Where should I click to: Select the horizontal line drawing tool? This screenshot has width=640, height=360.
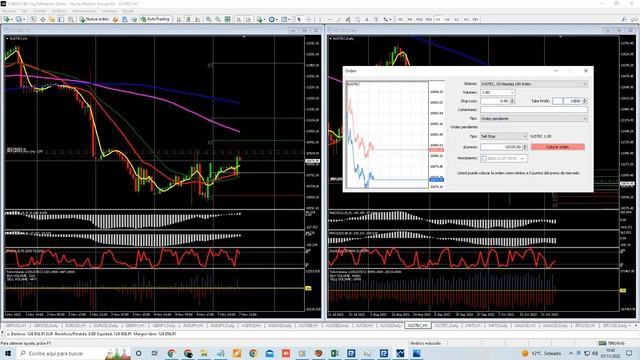tap(329, 19)
